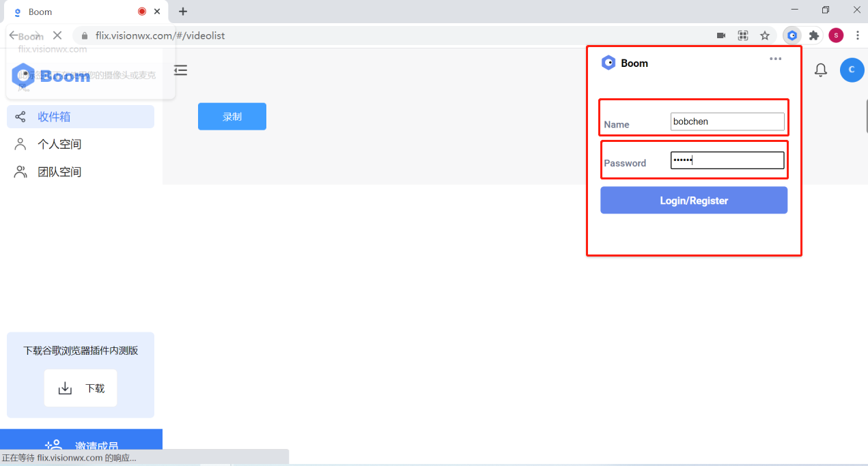The height and width of the screenshot is (466, 868).
Task: Open Chrome's three-dot menu
Action: pyautogui.click(x=857, y=35)
